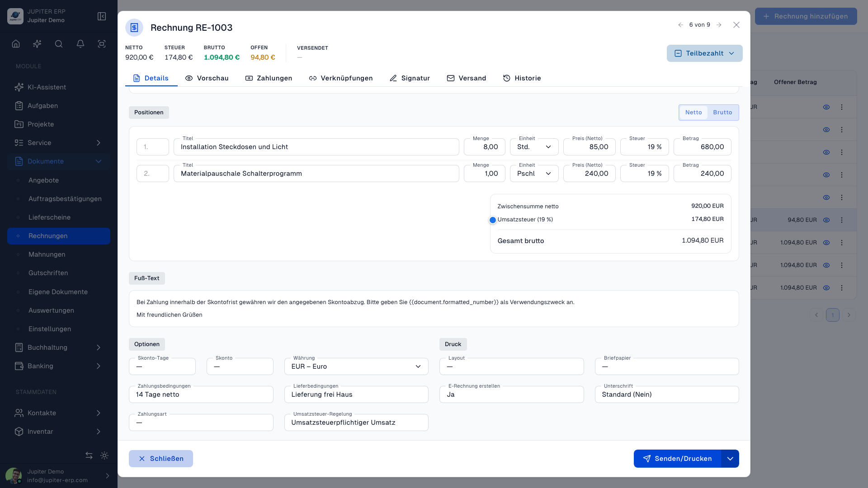
Task: Click the scan icon in sidebar toolbar
Action: [102, 44]
